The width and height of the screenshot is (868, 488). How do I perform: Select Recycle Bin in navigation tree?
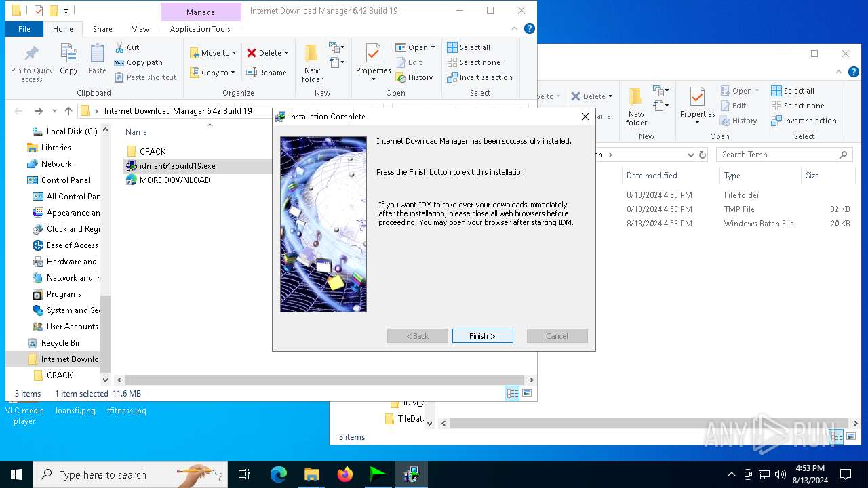click(x=61, y=343)
